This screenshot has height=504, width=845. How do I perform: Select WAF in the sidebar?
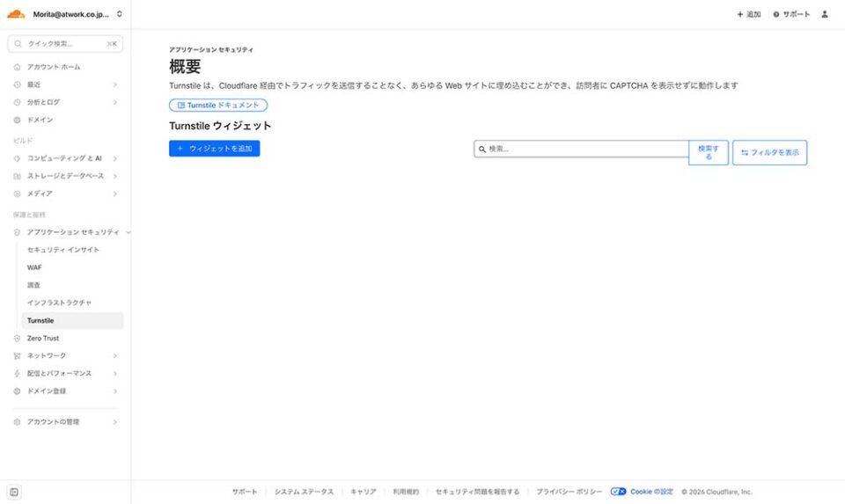click(x=34, y=267)
